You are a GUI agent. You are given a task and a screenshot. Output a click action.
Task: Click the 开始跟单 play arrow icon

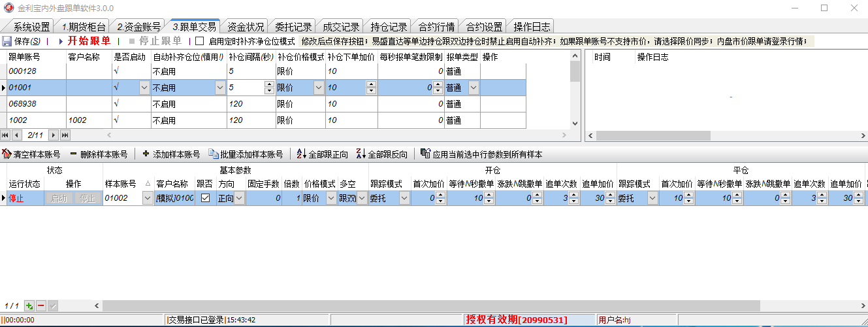pyautogui.click(x=61, y=41)
